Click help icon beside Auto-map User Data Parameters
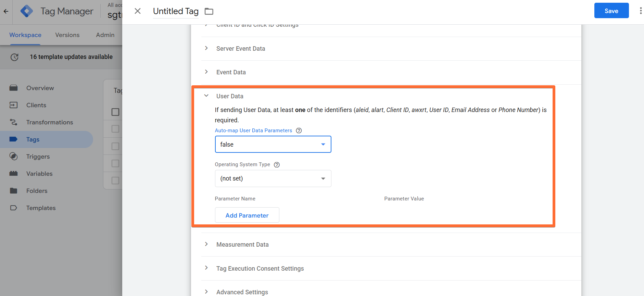 pos(299,131)
